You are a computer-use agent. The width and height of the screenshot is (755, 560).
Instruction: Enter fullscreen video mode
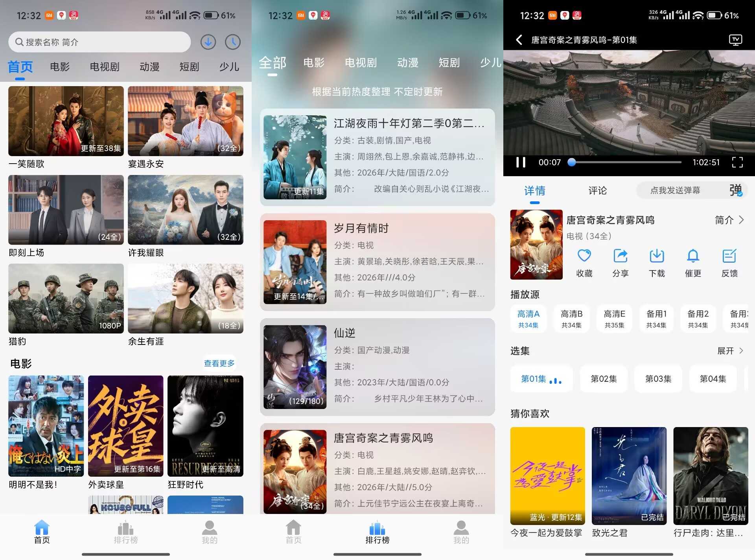point(737,162)
